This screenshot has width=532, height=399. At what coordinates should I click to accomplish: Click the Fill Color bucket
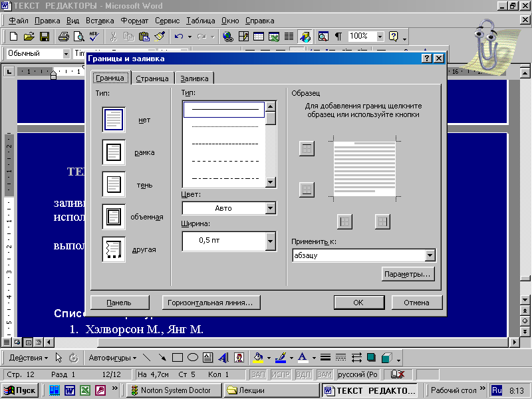[258, 358]
